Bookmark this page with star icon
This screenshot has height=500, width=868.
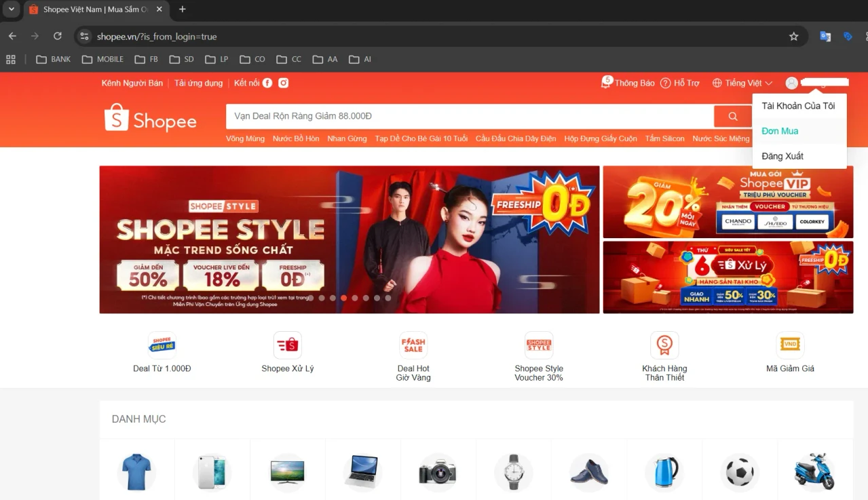click(793, 37)
